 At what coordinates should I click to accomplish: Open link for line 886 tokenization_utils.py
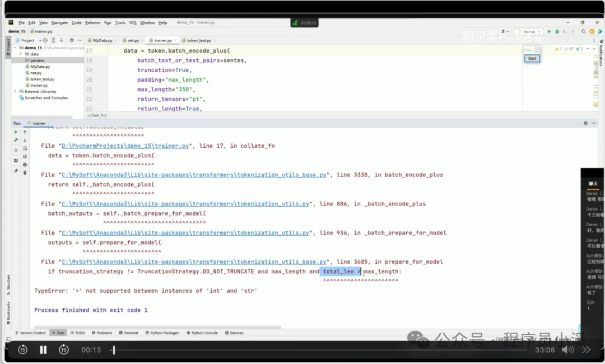[185, 204]
